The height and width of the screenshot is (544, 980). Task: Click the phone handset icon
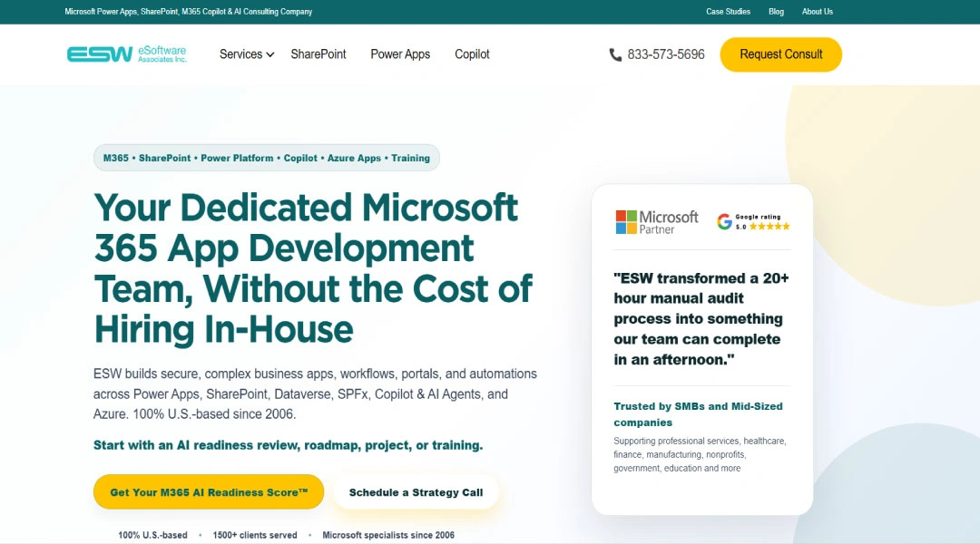click(x=615, y=55)
